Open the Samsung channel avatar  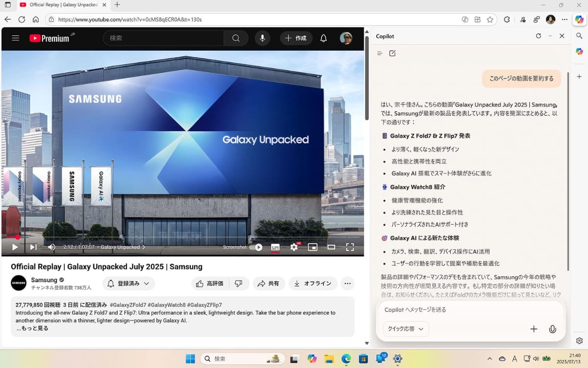(19, 283)
